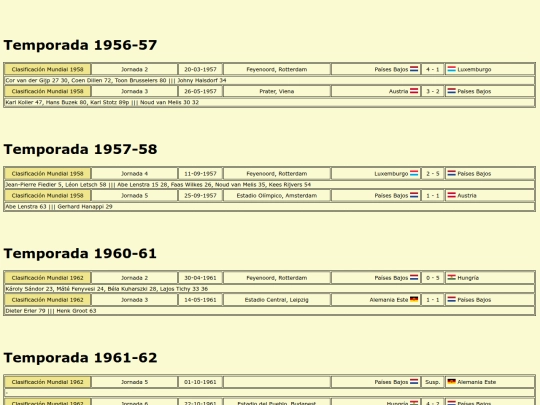This screenshot has height=405, width=540.
Task: Click the 1 - 1 score against Austria
Action: [433, 195]
